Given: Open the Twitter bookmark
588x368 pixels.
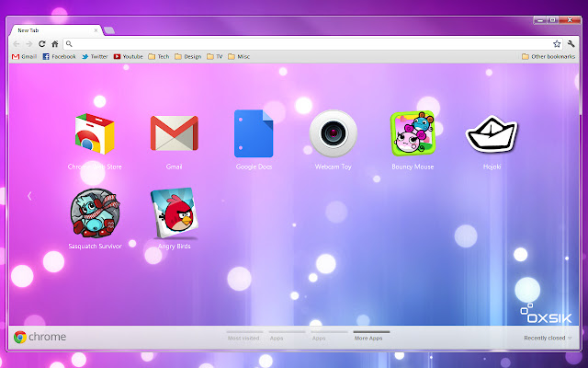Looking at the screenshot, I should tap(95, 56).
